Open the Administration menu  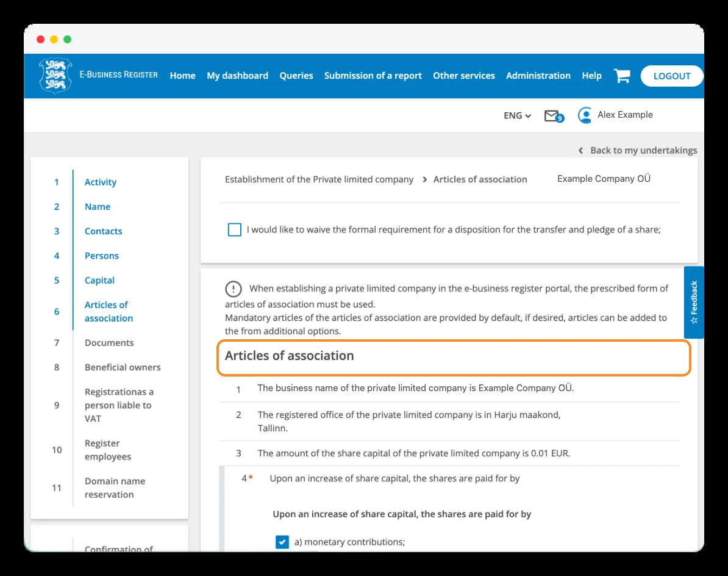[x=538, y=75]
